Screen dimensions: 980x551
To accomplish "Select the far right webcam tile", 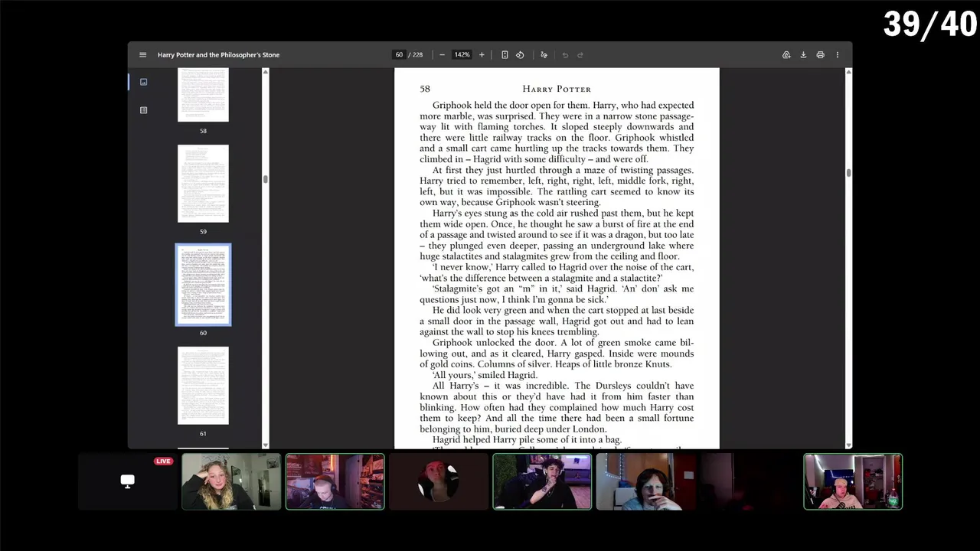I will pos(853,481).
